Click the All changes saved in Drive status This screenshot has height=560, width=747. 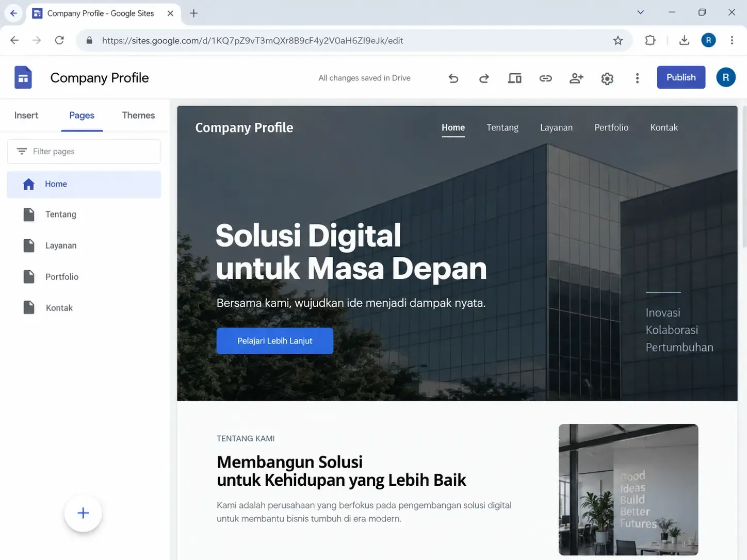point(364,78)
